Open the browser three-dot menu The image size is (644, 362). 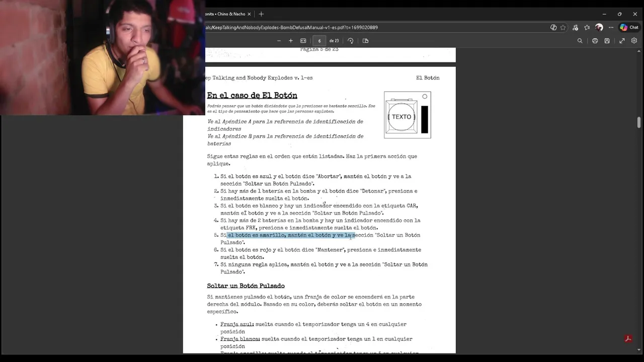click(611, 28)
